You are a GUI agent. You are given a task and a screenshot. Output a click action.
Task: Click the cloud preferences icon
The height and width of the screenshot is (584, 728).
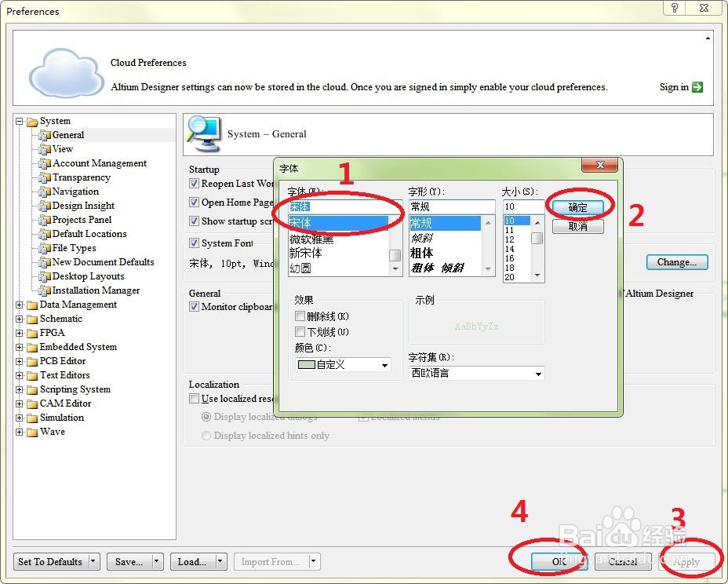click(x=65, y=72)
